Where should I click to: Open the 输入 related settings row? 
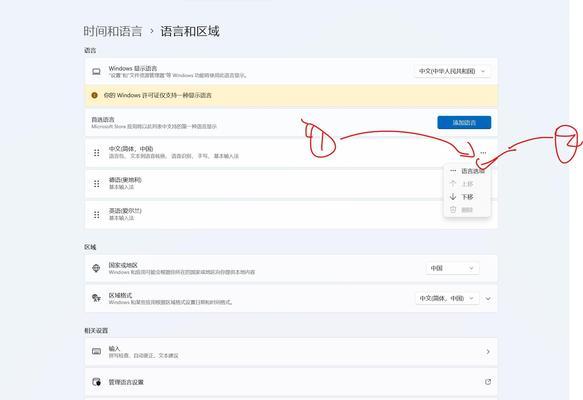(291, 351)
